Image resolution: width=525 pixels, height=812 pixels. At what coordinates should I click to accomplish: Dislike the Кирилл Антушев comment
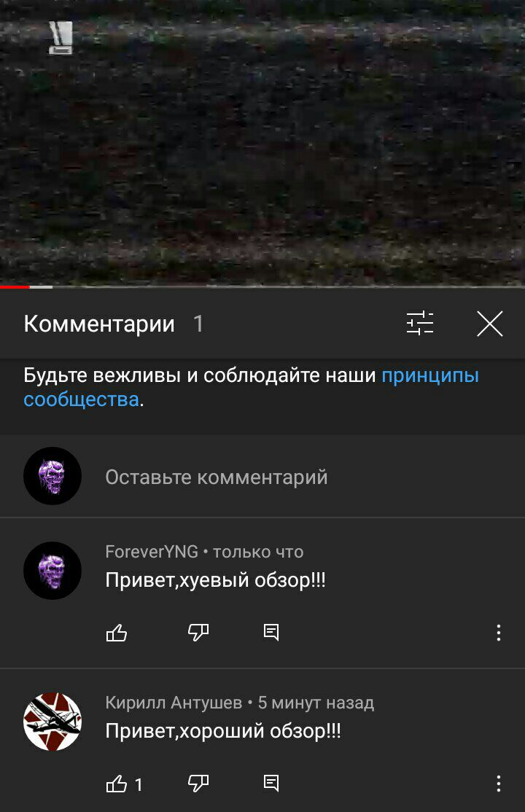click(x=198, y=784)
